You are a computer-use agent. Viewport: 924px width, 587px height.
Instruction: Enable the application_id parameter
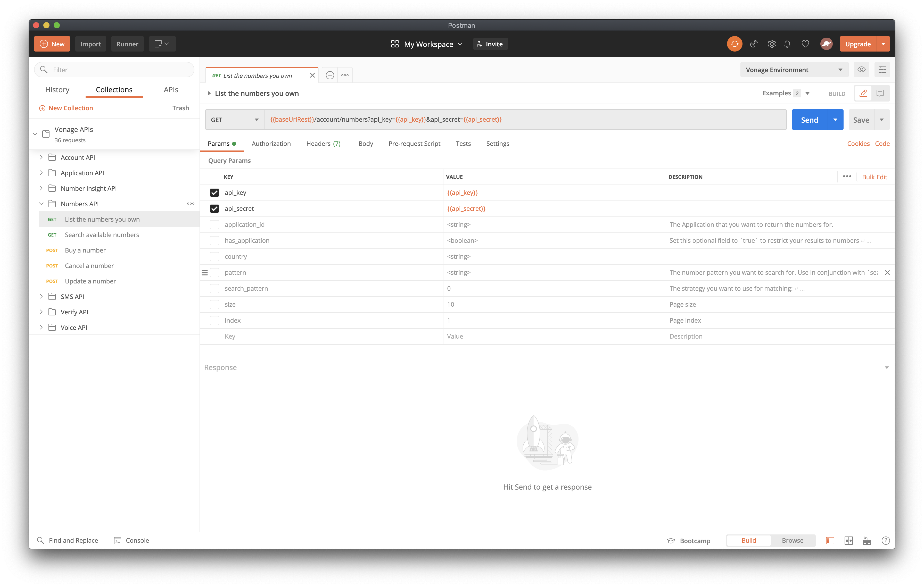[x=214, y=225]
